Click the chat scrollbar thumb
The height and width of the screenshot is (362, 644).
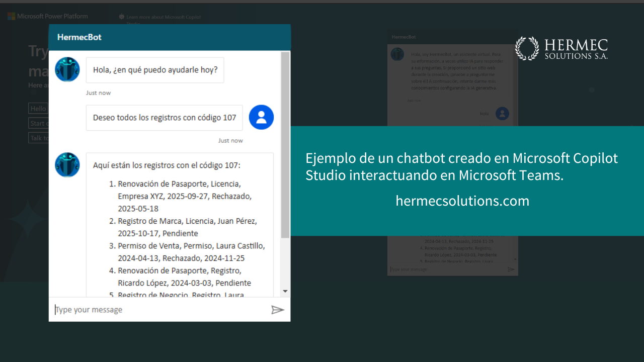point(285,145)
